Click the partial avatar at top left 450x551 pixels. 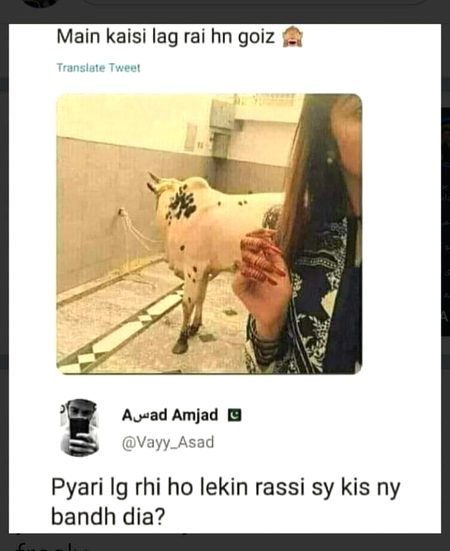[41, 3]
